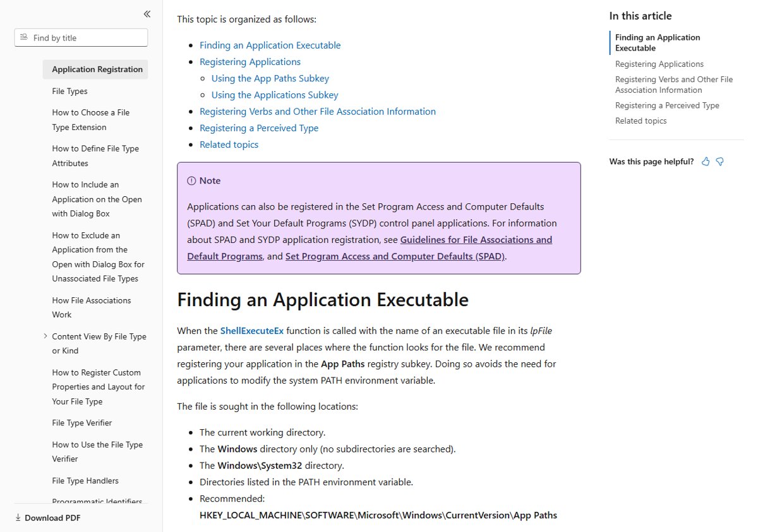Viewport: 758px width, 532px height.
Task: Open Using the App Paths Subkey link
Action: click(270, 78)
